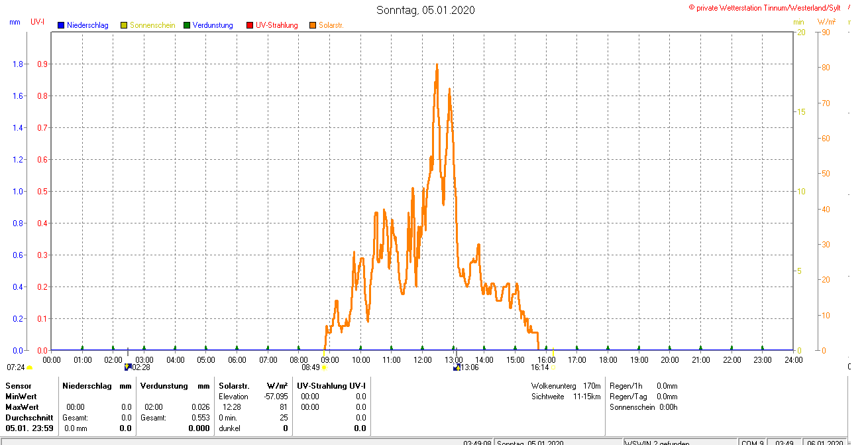Click the status bar date Sonntag, 05.01.2020
Image resolution: width=868 pixels, height=445 pixels.
[530, 442]
